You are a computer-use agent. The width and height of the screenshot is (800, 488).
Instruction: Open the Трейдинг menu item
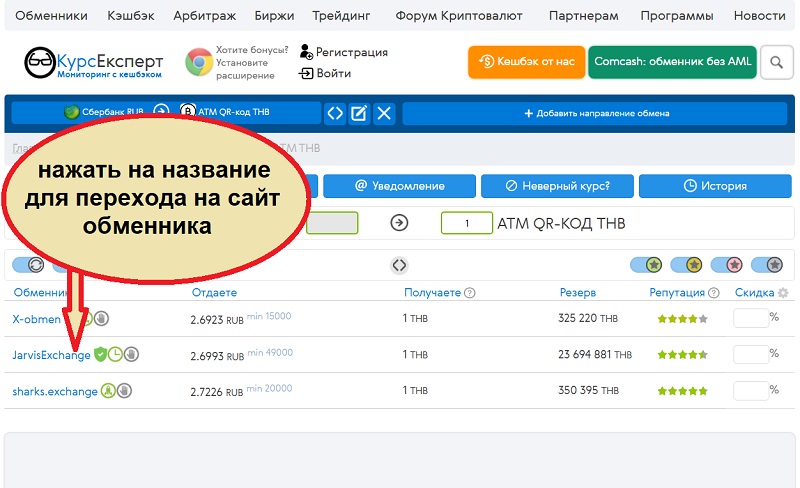click(341, 16)
